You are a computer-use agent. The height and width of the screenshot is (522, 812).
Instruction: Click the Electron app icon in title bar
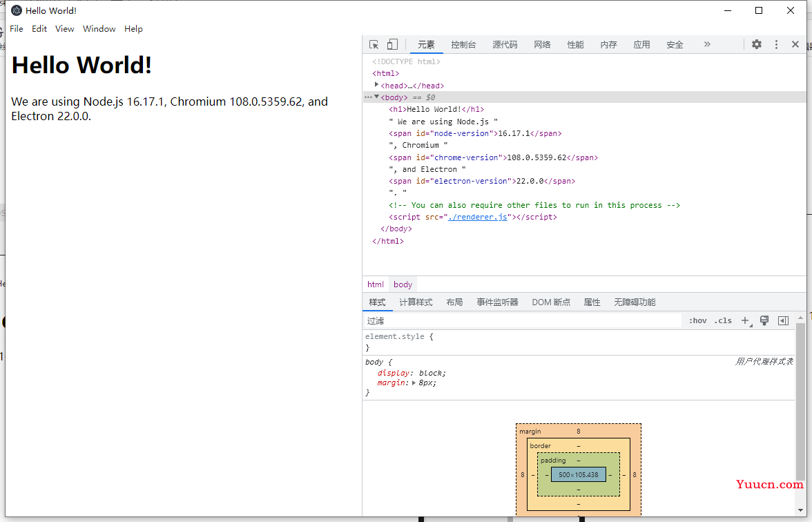click(17, 10)
